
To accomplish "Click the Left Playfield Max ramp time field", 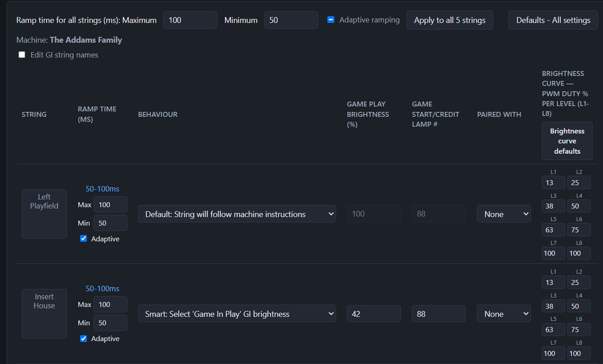I will point(111,205).
